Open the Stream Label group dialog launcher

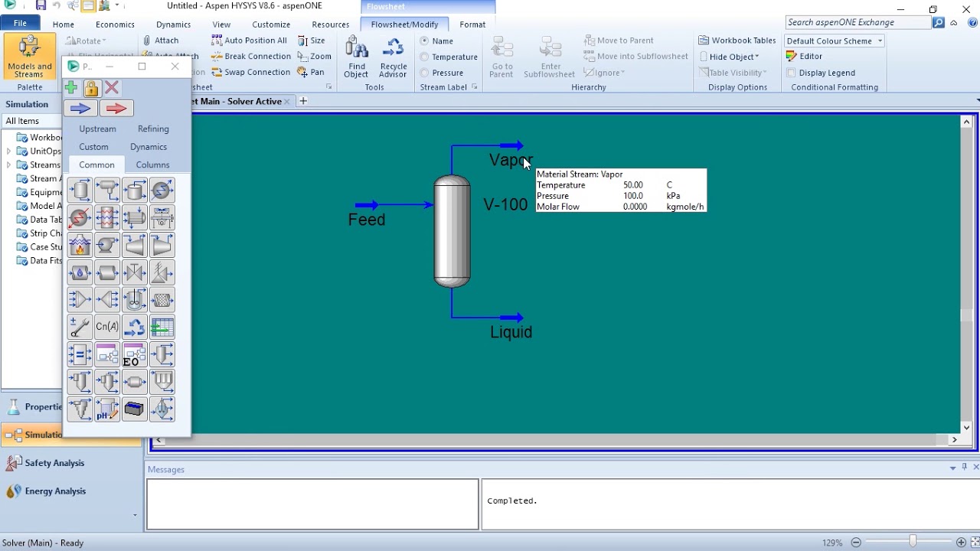475,87
